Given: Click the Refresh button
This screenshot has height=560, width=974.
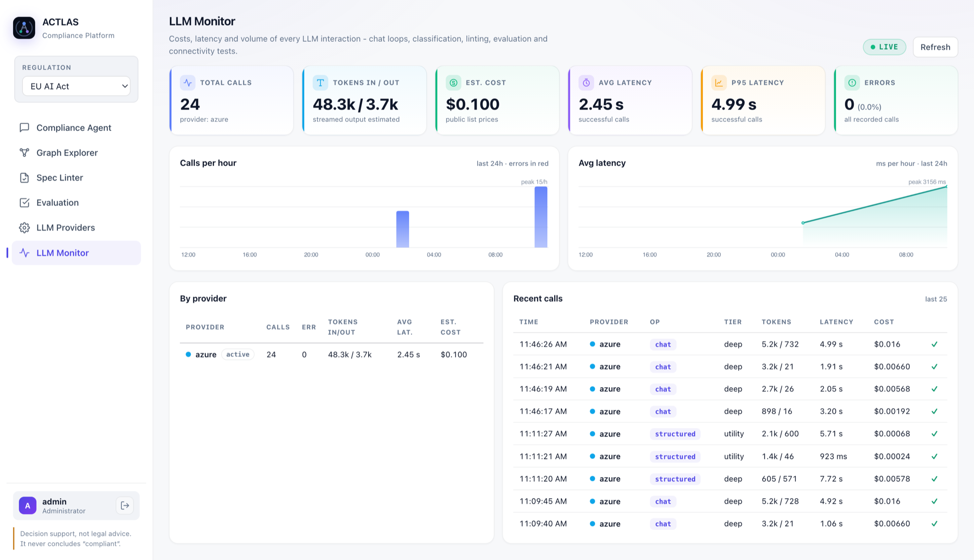Looking at the screenshot, I should pyautogui.click(x=935, y=47).
